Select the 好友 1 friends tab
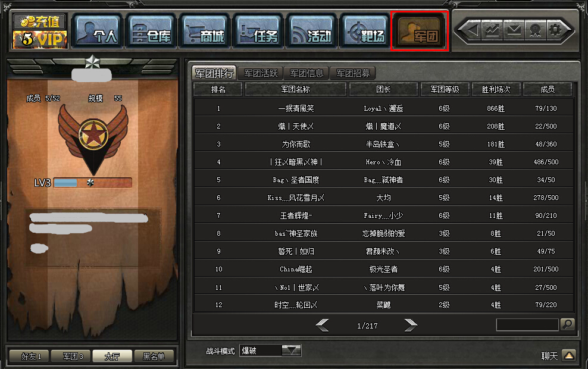 pos(31,357)
